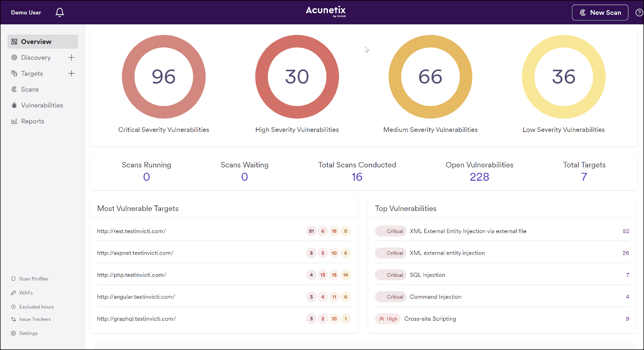The image size is (644, 350).
Task: Click the Medium severity donut chart showing 66
Action: point(430,77)
